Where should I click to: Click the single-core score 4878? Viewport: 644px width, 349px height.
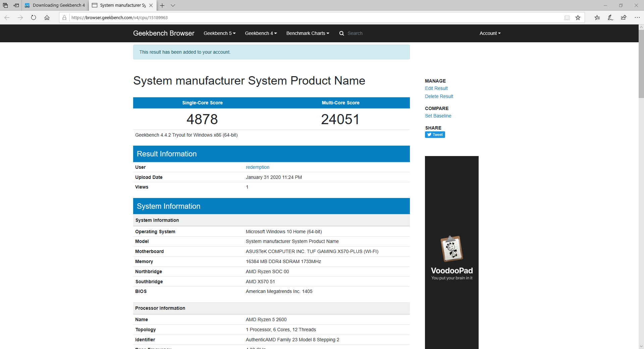pos(202,119)
